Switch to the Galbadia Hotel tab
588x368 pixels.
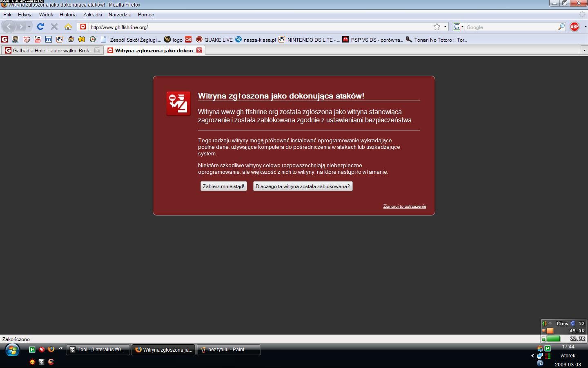coord(49,51)
